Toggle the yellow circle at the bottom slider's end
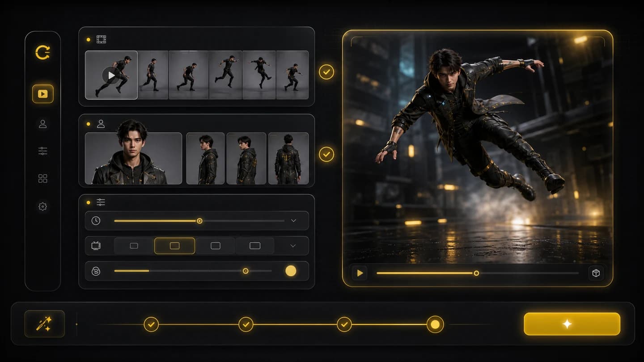The height and width of the screenshot is (362, 644). (x=291, y=271)
